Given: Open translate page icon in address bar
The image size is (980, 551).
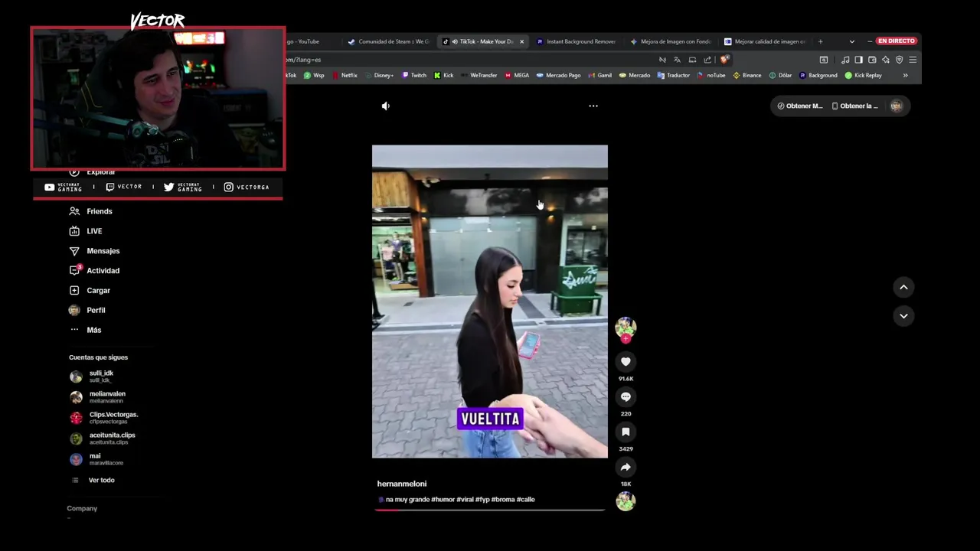Looking at the screenshot, I should pos(677,60).
